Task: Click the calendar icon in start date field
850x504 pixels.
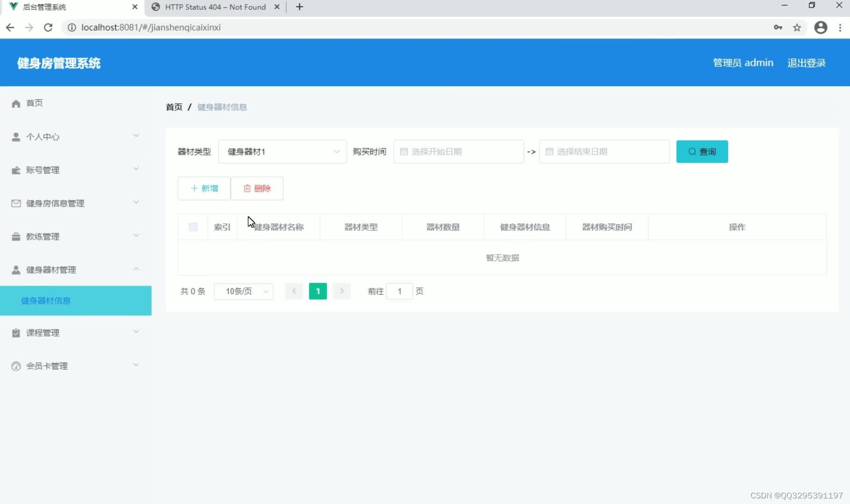Action: (x=404, y=152)
